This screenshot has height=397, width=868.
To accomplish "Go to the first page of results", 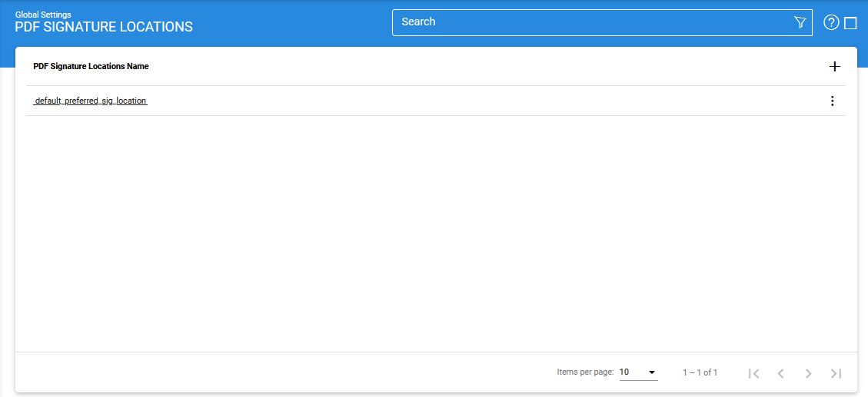I will (753, 373).
